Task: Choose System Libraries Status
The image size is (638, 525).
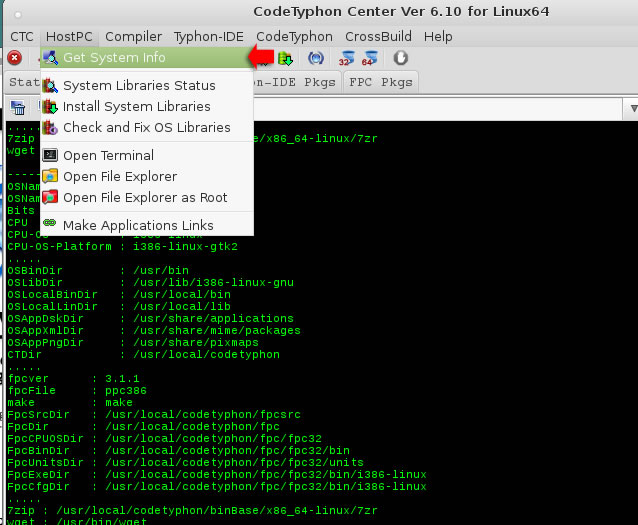Action: pyautogui.click(x=146, y=85)
